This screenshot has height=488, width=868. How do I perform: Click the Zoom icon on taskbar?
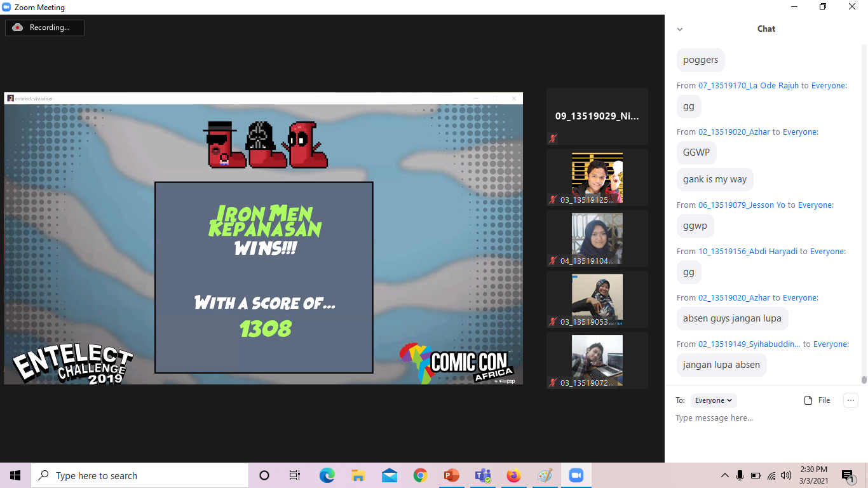tap(576, 475)
